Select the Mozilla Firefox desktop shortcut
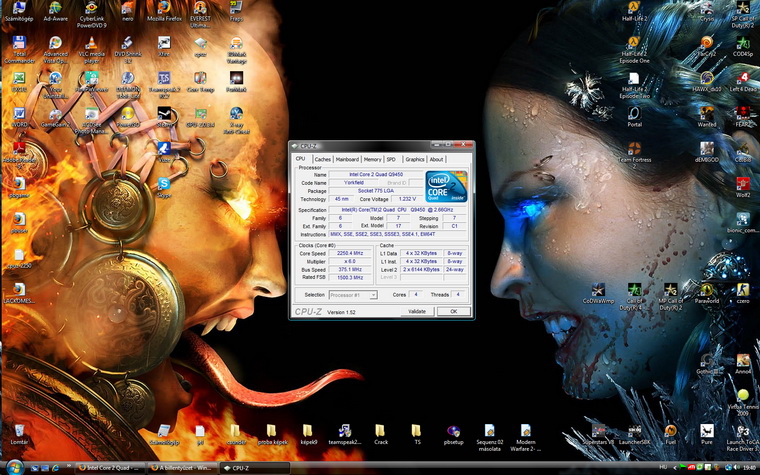Viewport: 760px width, 475px height. click(x=164, y=12)
